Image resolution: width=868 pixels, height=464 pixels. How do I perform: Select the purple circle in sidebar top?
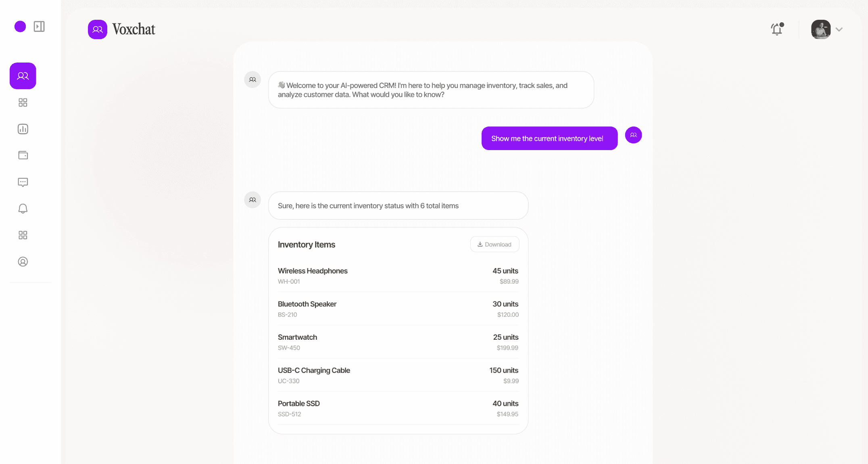(20, 27)
